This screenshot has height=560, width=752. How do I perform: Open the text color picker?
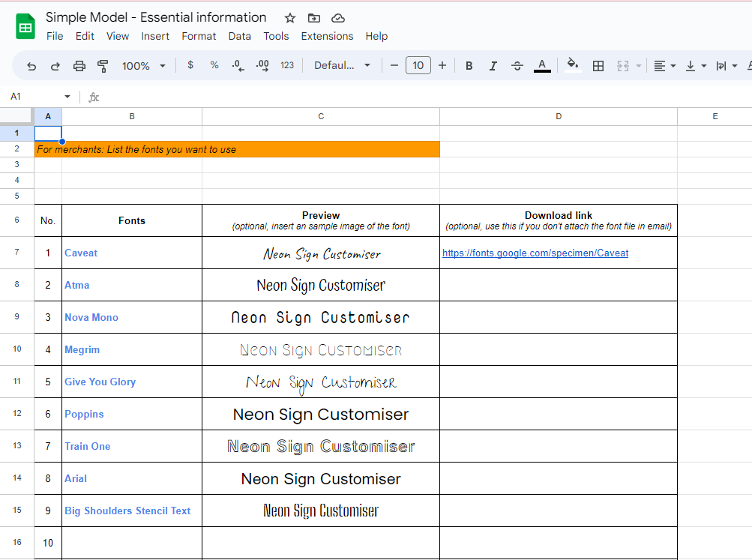pos(542,66)
